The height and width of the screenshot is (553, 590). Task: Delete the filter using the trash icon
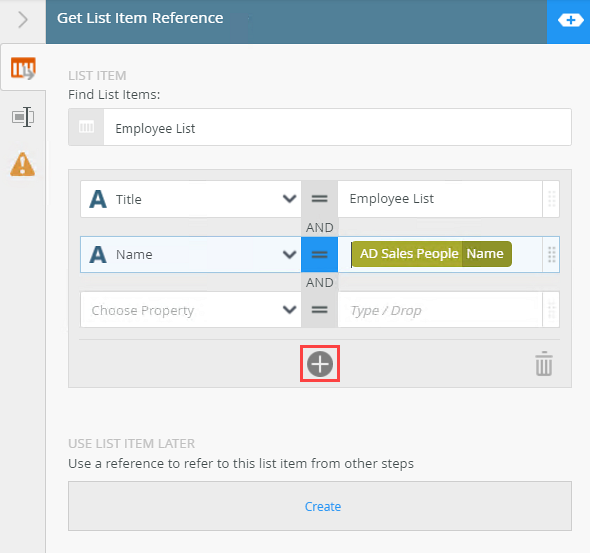[544, 363]
